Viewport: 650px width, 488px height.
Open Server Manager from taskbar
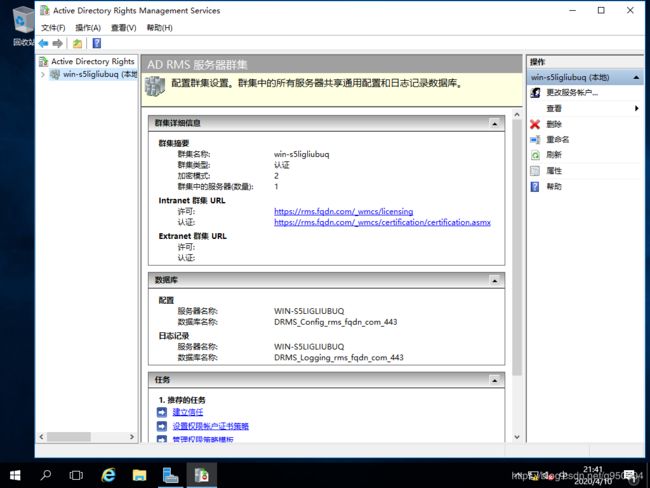170,475
